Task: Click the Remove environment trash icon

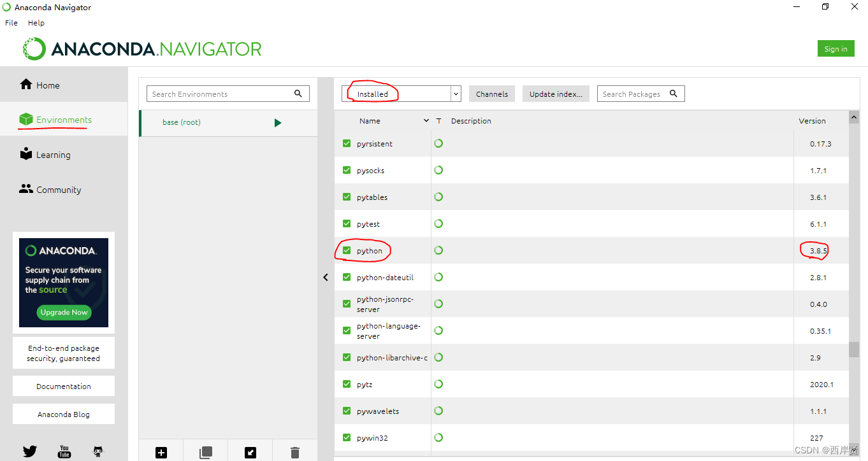Action: click(x=295, y=453)
